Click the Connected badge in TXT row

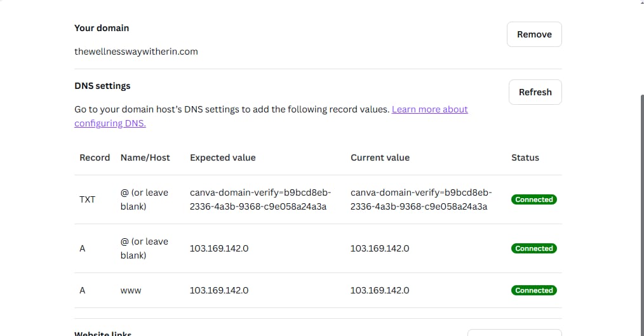click(x=534, y=199)
